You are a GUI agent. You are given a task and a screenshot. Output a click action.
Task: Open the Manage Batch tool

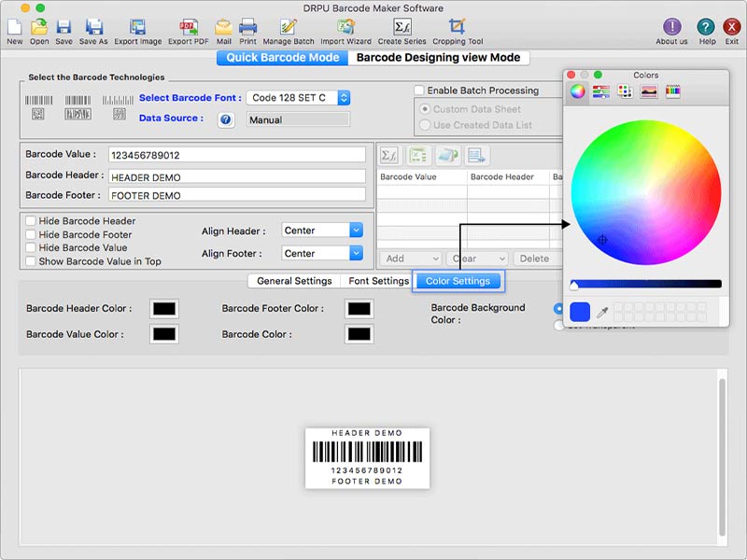(289, 27)
